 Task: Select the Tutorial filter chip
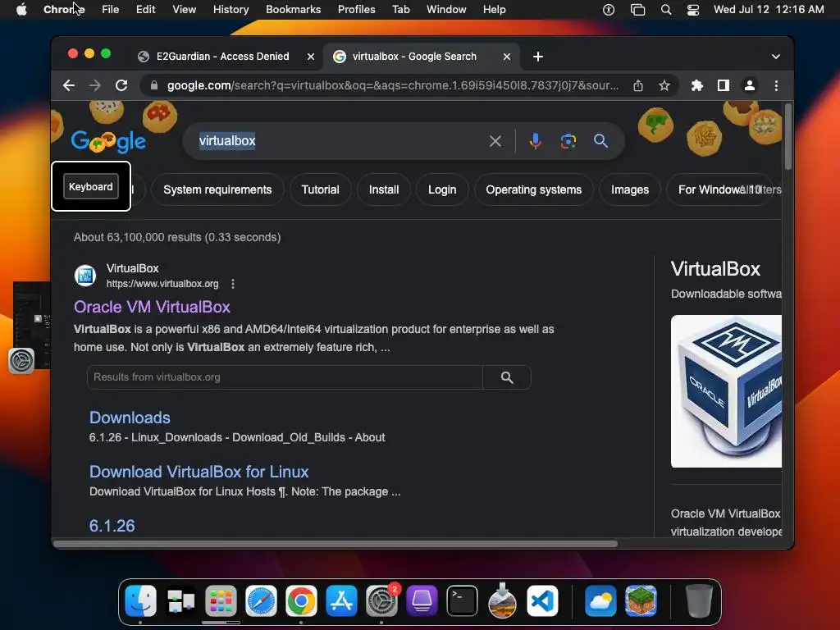pyautogui.click(x=321, y=189)
